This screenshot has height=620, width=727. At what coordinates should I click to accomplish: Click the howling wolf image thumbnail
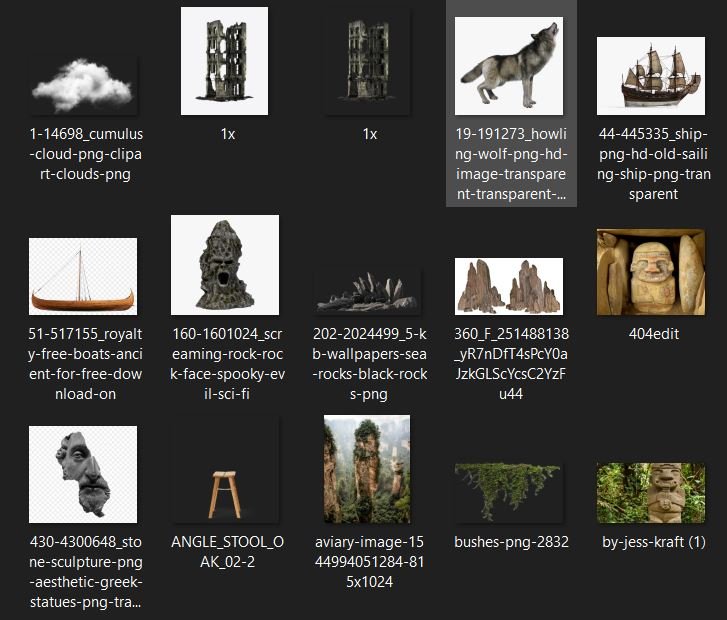(509, 66)
